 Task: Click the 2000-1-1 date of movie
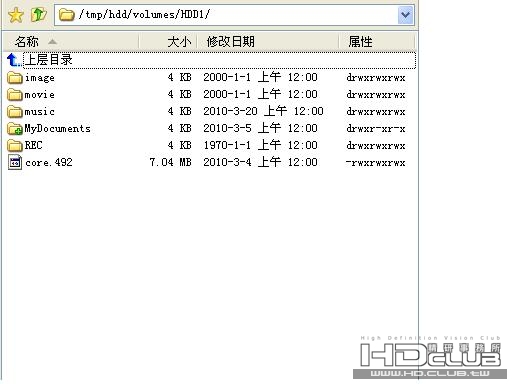click(x=260, y=94)
